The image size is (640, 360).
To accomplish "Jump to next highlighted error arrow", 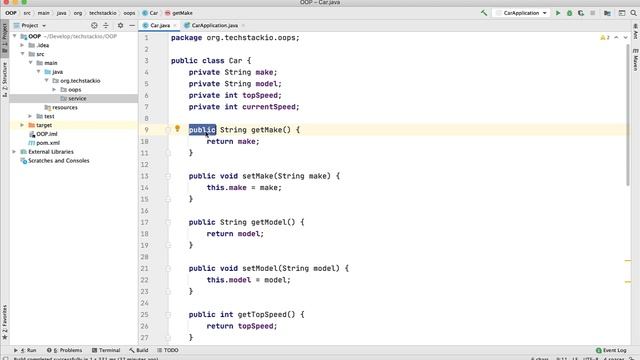I will [626, 38].
